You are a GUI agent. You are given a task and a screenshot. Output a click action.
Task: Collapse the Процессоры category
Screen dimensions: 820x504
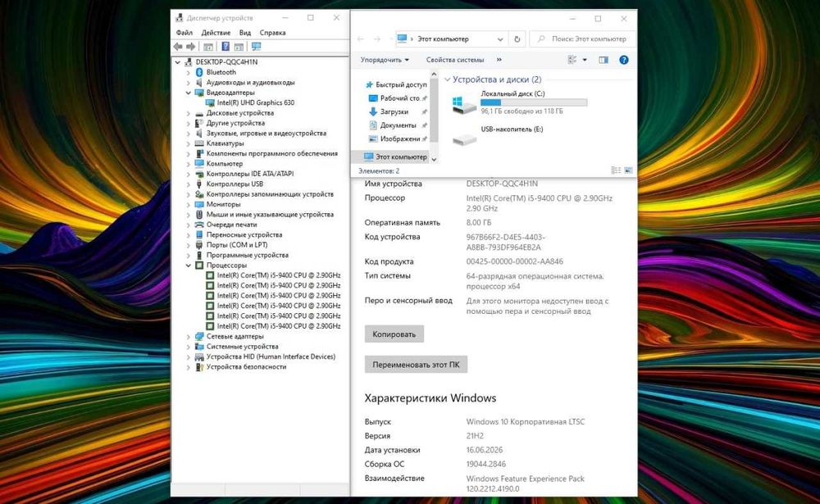click(189, 266)
